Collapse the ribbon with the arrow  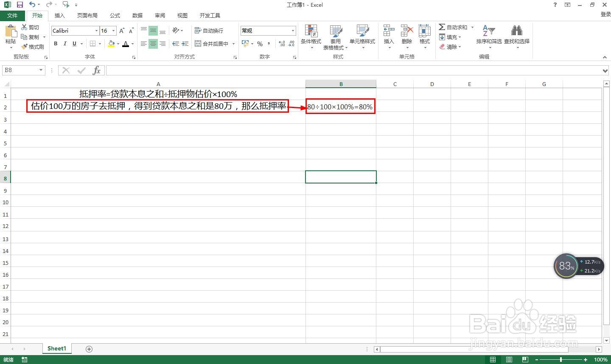[x=605, y=57]
